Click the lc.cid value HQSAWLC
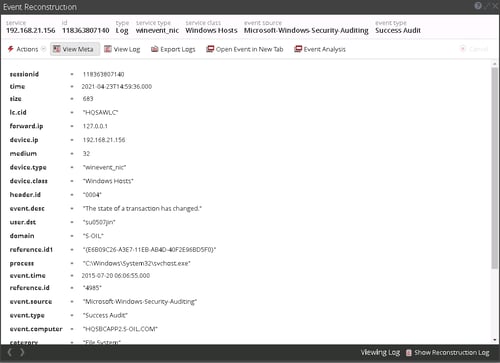 (x=100, y=112)
